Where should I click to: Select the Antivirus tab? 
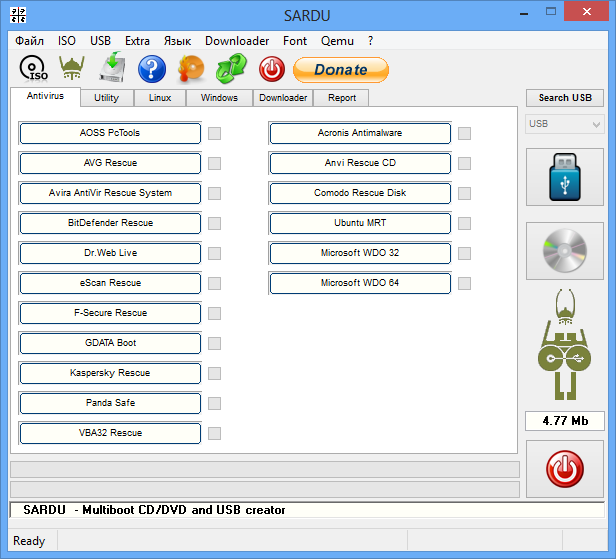(45, 96)
